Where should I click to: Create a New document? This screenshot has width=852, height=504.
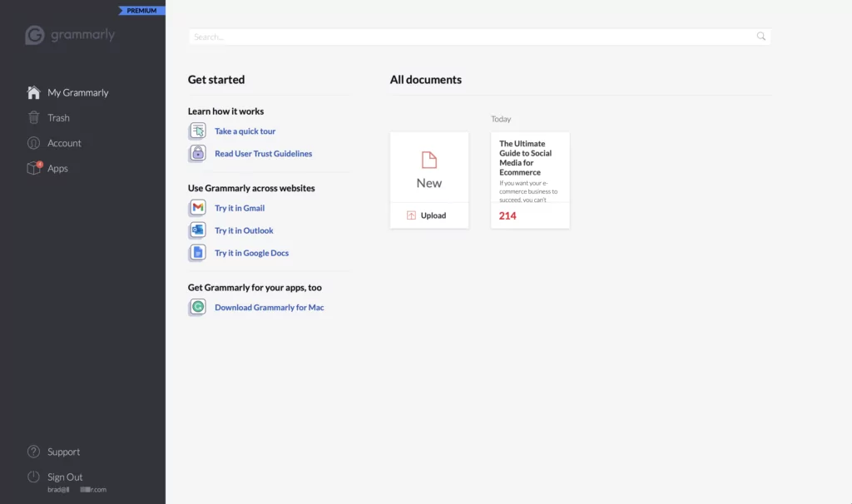click(429, 167)
